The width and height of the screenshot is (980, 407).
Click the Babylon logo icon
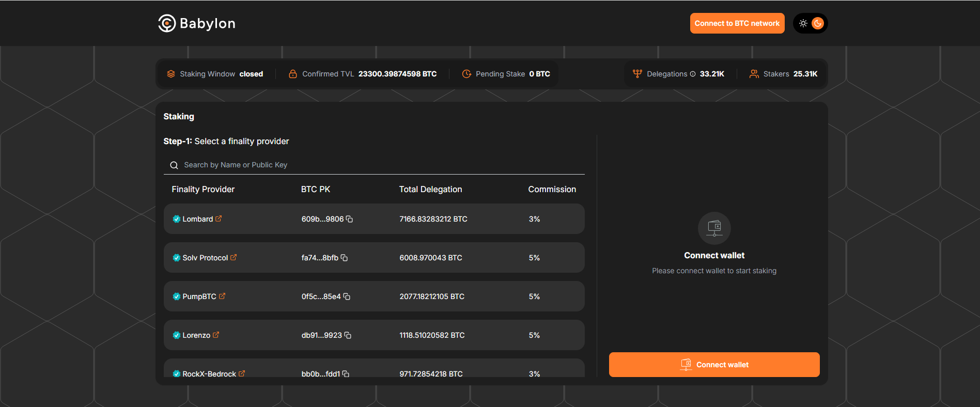[167, 23]
